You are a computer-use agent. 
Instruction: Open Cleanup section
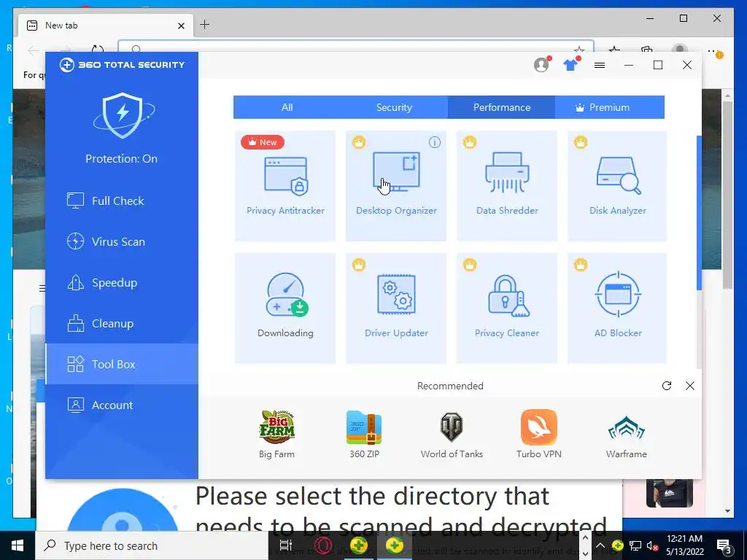click(x=122, y=323)
